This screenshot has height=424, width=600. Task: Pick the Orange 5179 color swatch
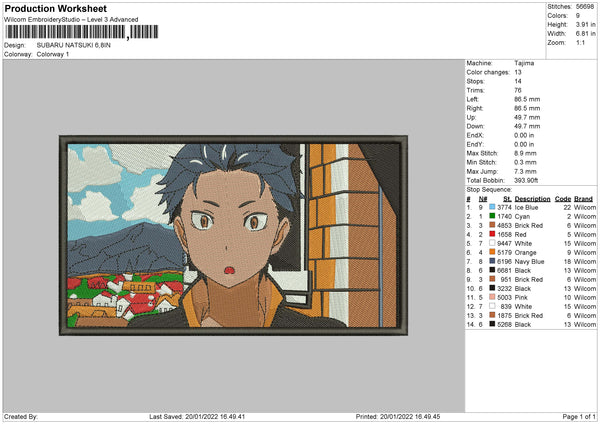492,252
